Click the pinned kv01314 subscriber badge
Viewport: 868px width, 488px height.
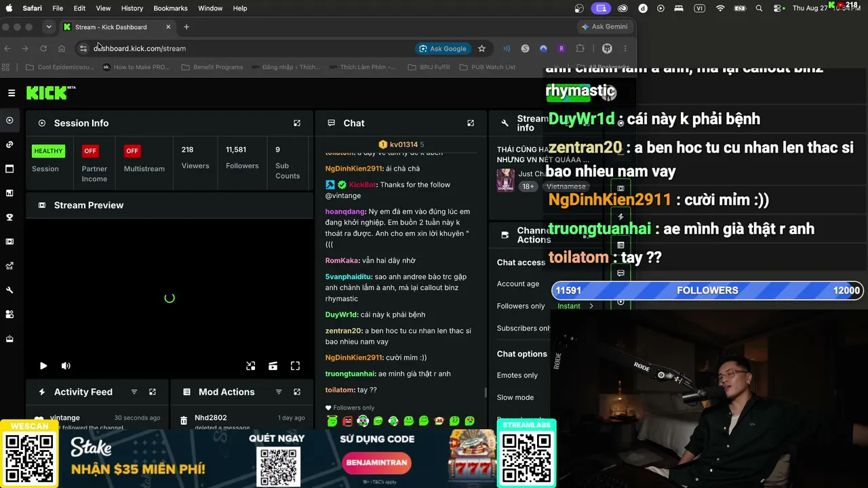(382, 144)
